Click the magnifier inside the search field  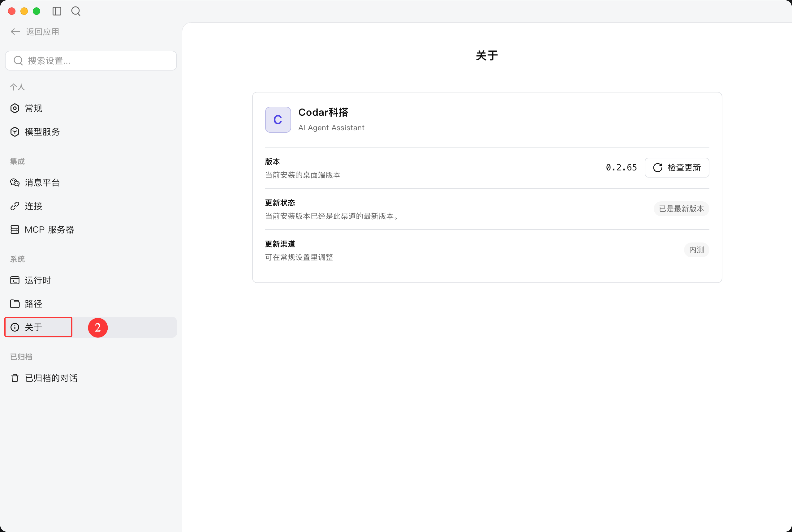(x=18, y=61)
